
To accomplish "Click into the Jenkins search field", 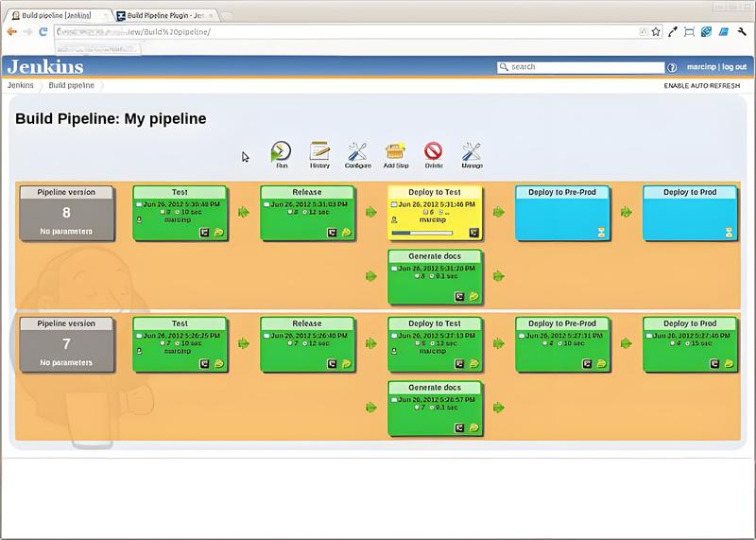I will [580, 67].
